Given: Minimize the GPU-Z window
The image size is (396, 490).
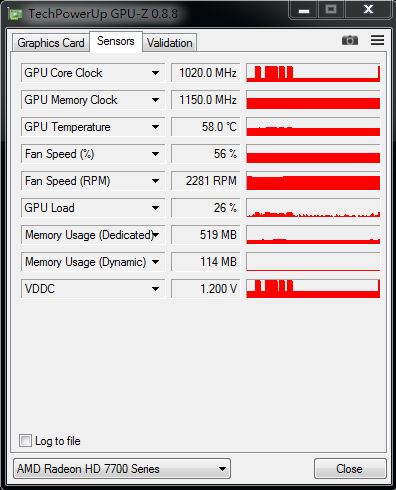Looking at the screenshot, I should 304,9.
